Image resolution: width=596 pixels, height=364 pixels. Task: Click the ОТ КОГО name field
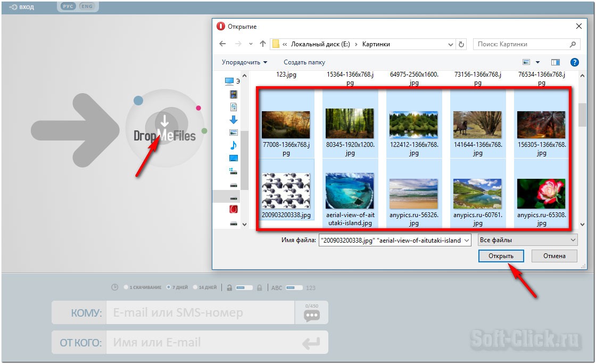pyautogui.click(x=203, y=342)
